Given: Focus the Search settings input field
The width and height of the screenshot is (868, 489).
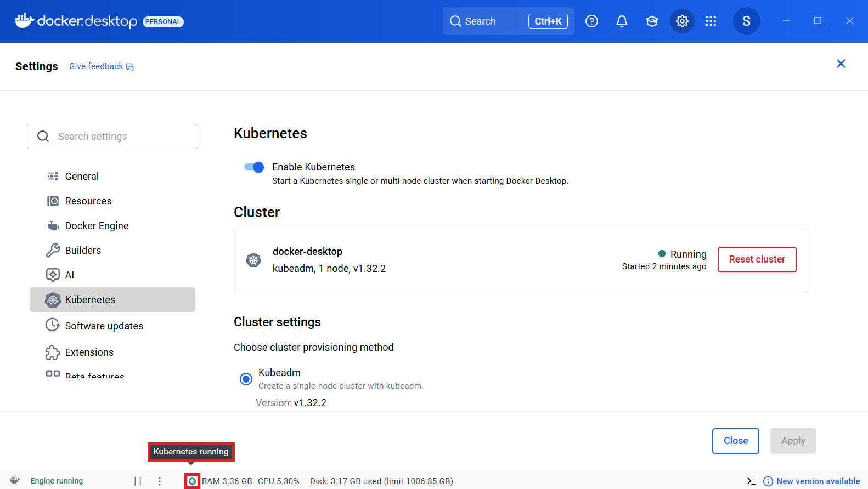Looking at the screenshot, I should click(112, 137).
